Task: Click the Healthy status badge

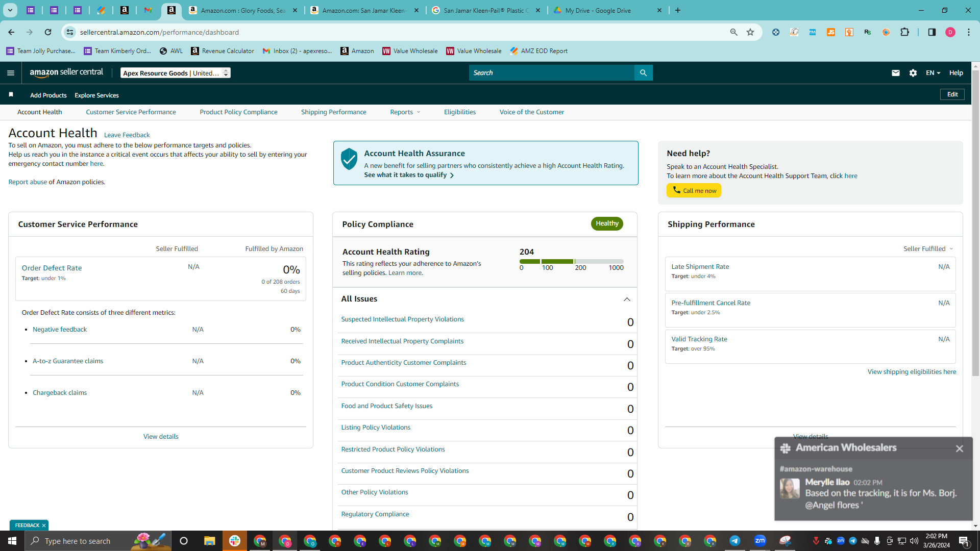Action: (x=607, y=223)
